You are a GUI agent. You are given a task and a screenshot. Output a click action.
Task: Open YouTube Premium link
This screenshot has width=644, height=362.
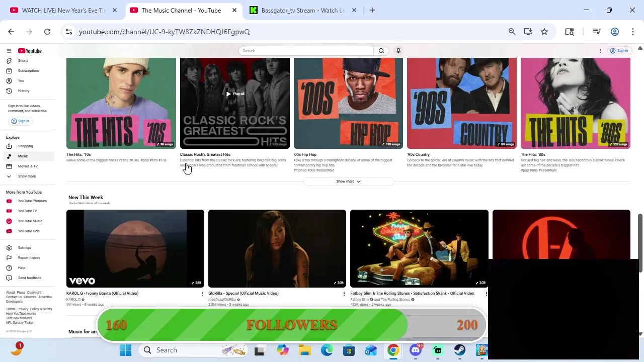[28, 201]
